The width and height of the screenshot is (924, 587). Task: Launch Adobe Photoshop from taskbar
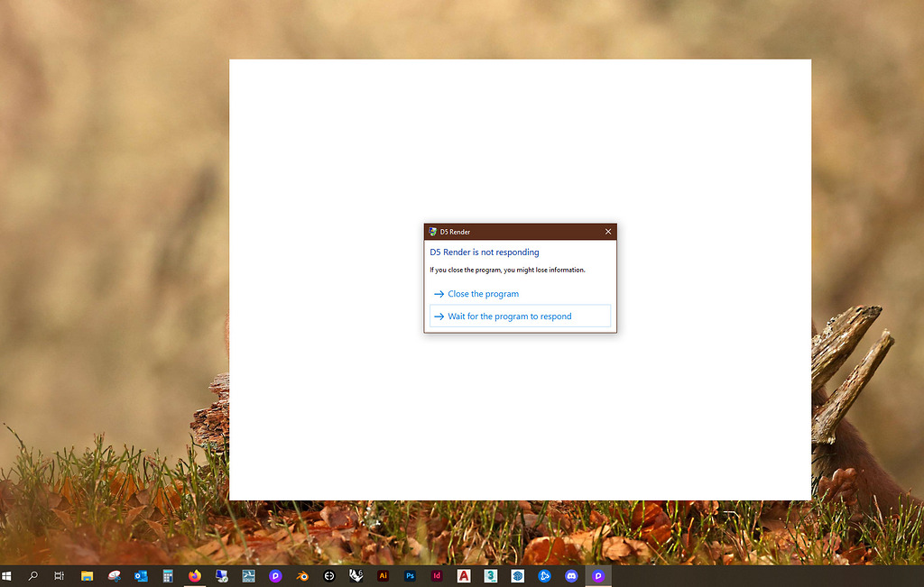411,576
